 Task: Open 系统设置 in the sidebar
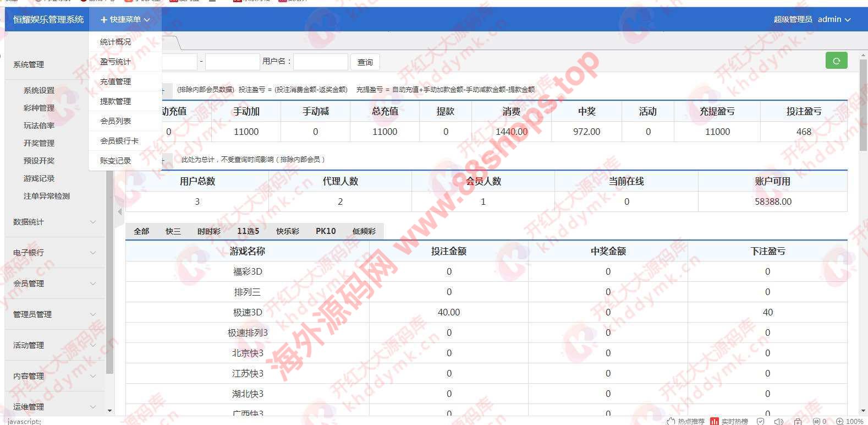coord(39,90)
